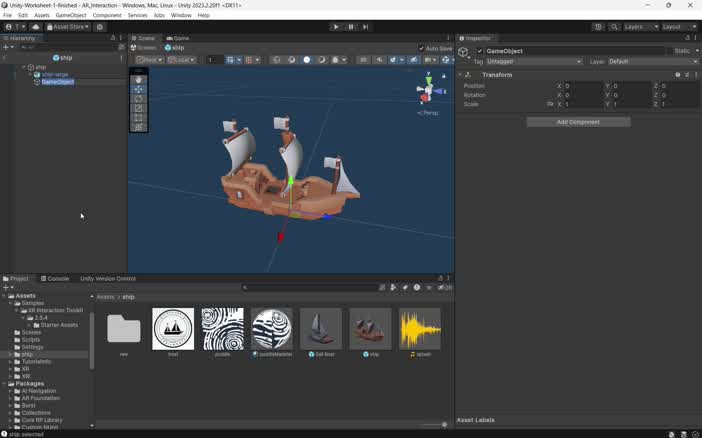Select the Move tool in scene overlay
This screenshot has width=702, height=438.
click(x=139, y=89)
